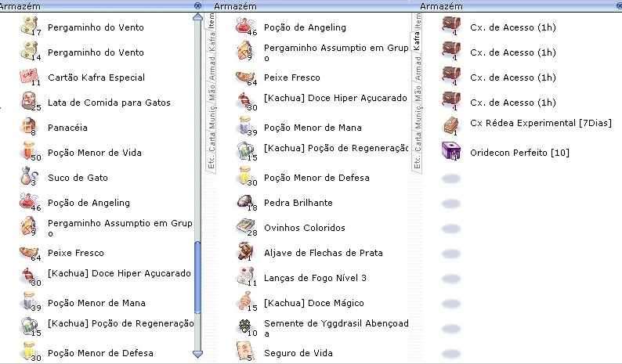Click '[Kachua] Doce Hiper Açucarado' text in middle panel
Viewport: 622px width, 364px height.
(335, 98)
